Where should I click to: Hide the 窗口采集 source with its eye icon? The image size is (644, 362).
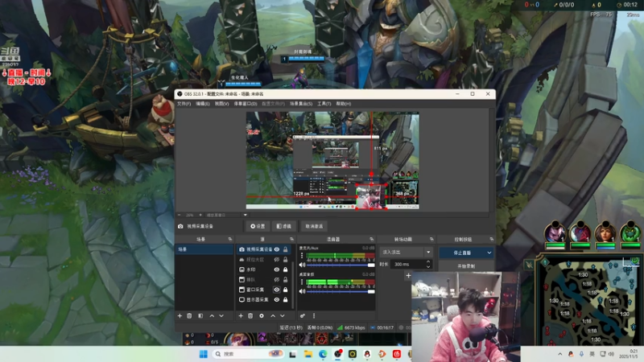(x=277, y=290)
